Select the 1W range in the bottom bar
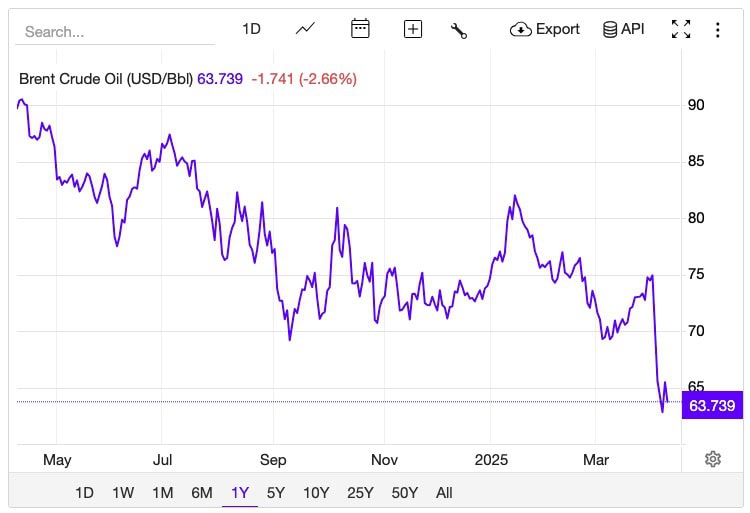The image size is (750, 513). point(123,492)
